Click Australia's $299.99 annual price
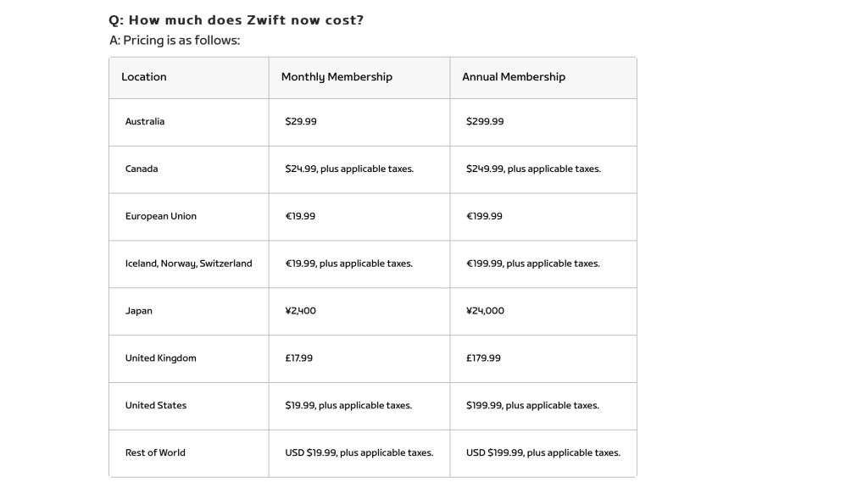868x488 pixels. (x=485, y=122)
